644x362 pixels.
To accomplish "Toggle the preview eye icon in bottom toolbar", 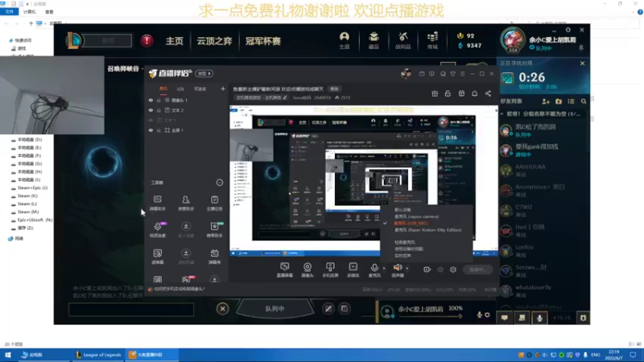I will (x=440, y=269).
